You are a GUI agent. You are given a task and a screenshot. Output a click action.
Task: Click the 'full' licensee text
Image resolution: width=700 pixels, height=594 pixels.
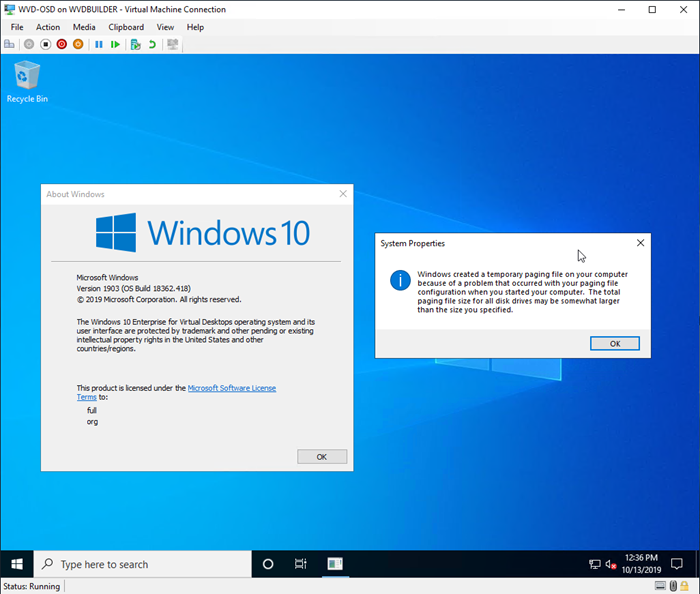click(x=92, y=410)
